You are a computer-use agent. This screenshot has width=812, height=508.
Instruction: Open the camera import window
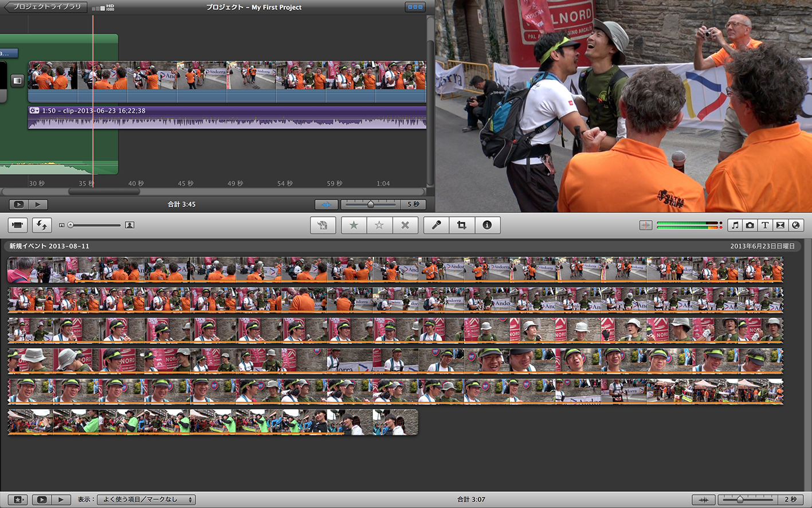pos(18,225)
